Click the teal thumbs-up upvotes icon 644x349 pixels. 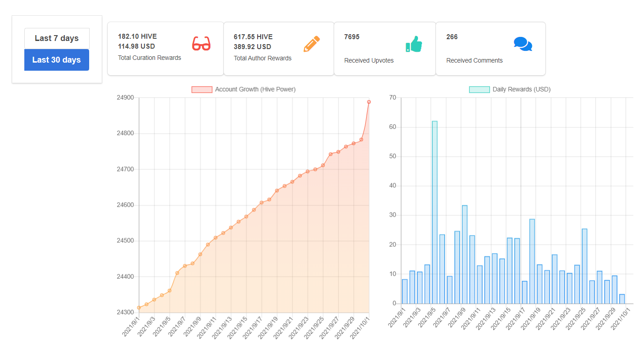point(414,44)
